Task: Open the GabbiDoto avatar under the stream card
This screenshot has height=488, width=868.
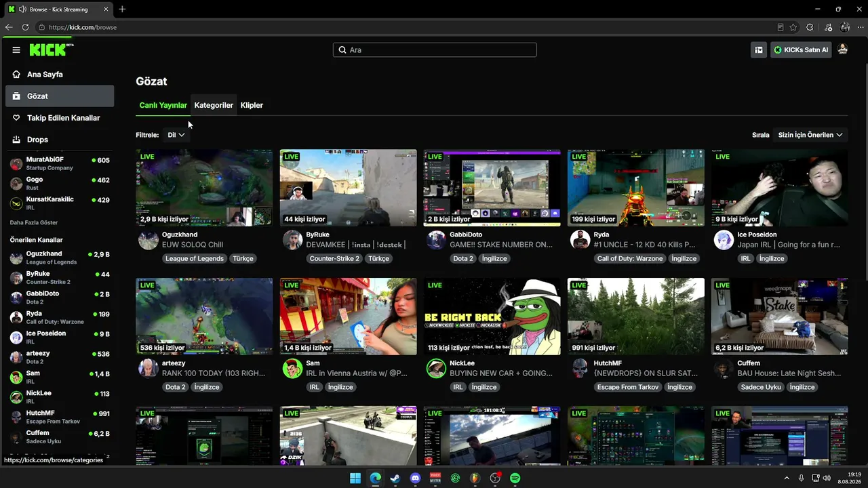Action: pos(436,240)
